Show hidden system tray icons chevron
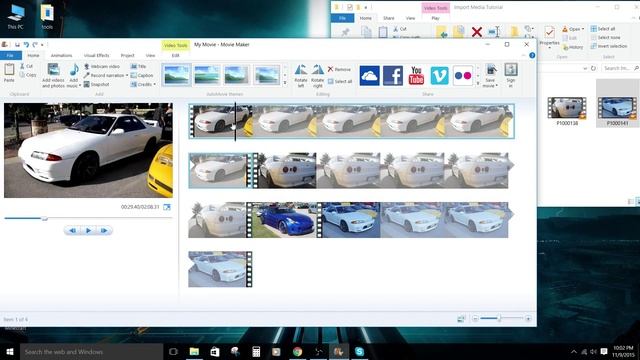640x360 pixels. coord(573,351)
